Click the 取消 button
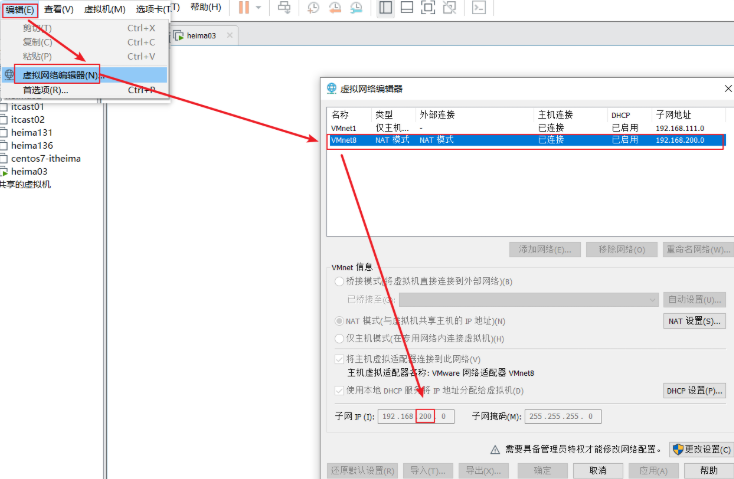Viewport: 734px width, 479px height. click(598, 471)
